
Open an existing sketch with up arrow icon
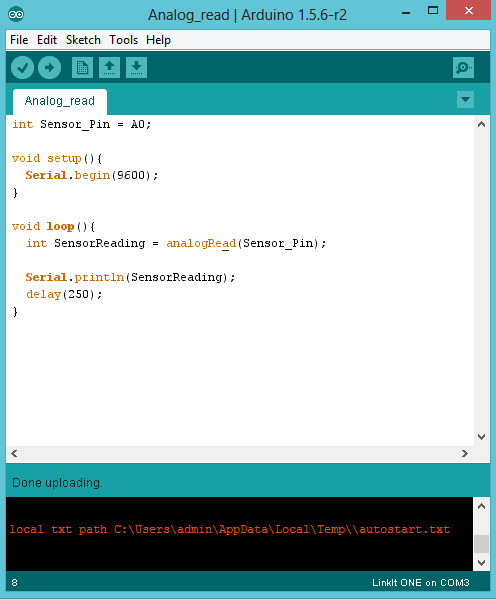(x=109, y=68)
